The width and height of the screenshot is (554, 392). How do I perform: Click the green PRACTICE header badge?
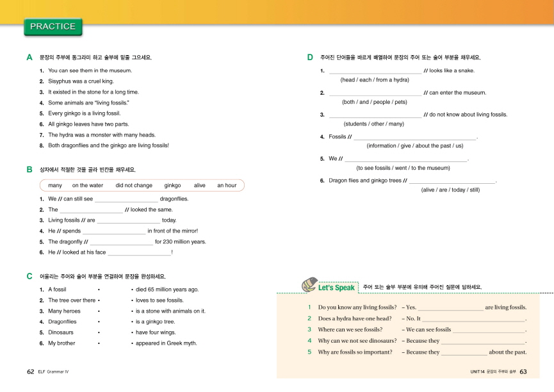click(53, 27)
